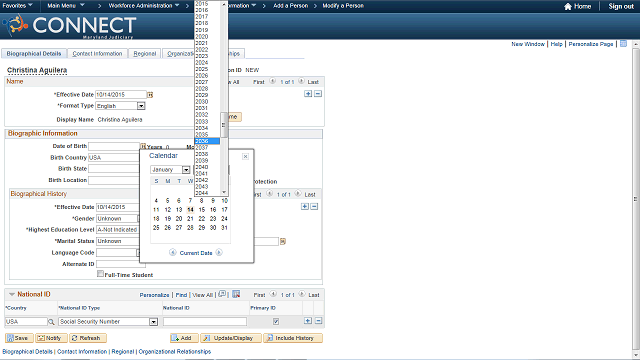Open New Window link

tap(528, 44)
